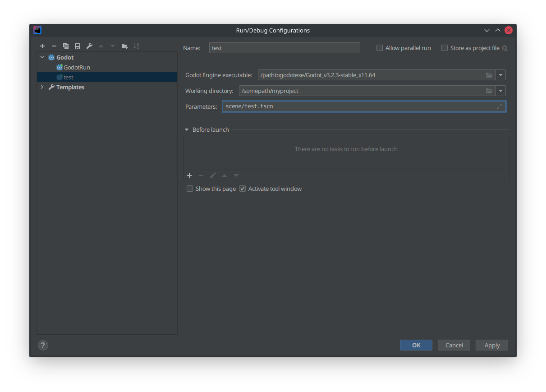Roll up the dialog window with down chevron
This screenshot has height=392, width=546.
(487, 30)
